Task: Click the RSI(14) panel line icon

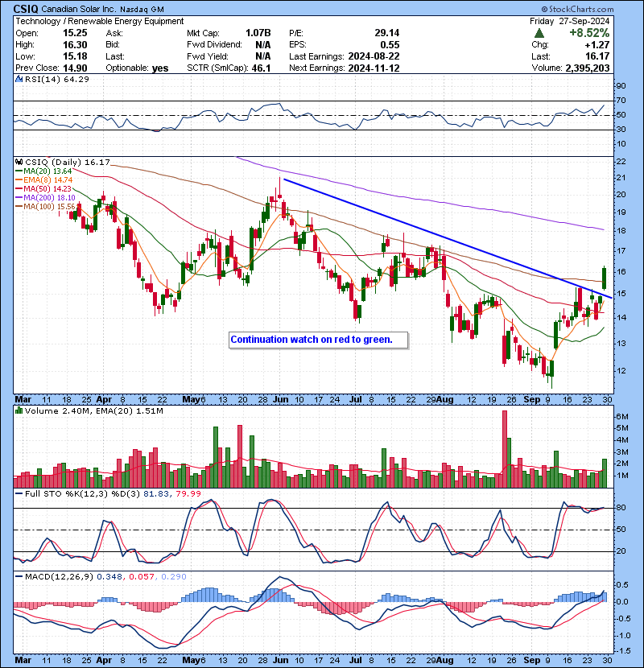Action: (x=19, y=79)
